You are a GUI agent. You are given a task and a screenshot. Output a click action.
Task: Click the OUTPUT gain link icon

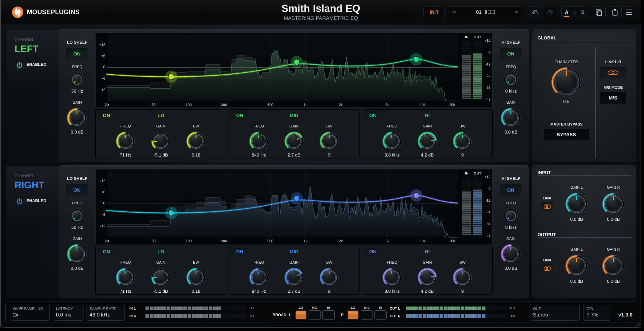tap(547, 269)
